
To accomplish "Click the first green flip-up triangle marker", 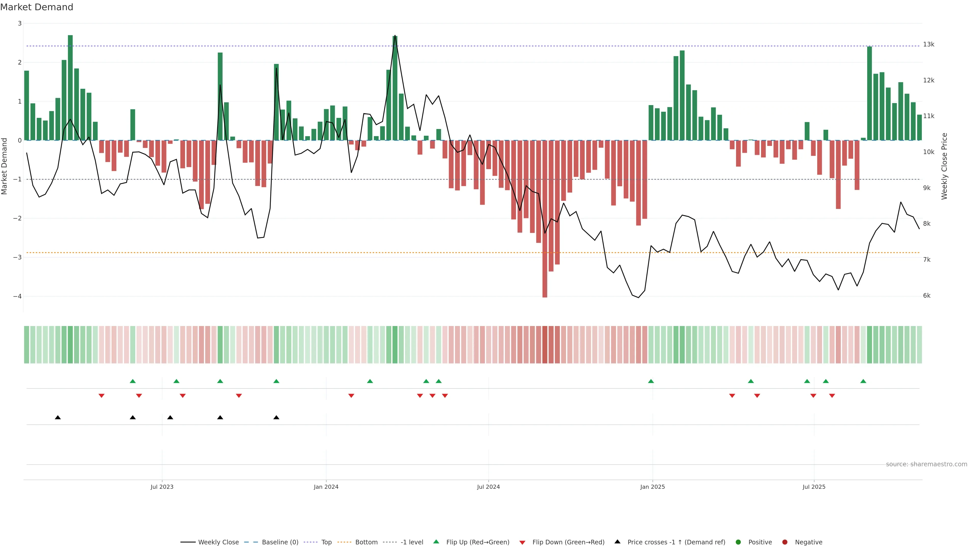I will pos(133,381).
